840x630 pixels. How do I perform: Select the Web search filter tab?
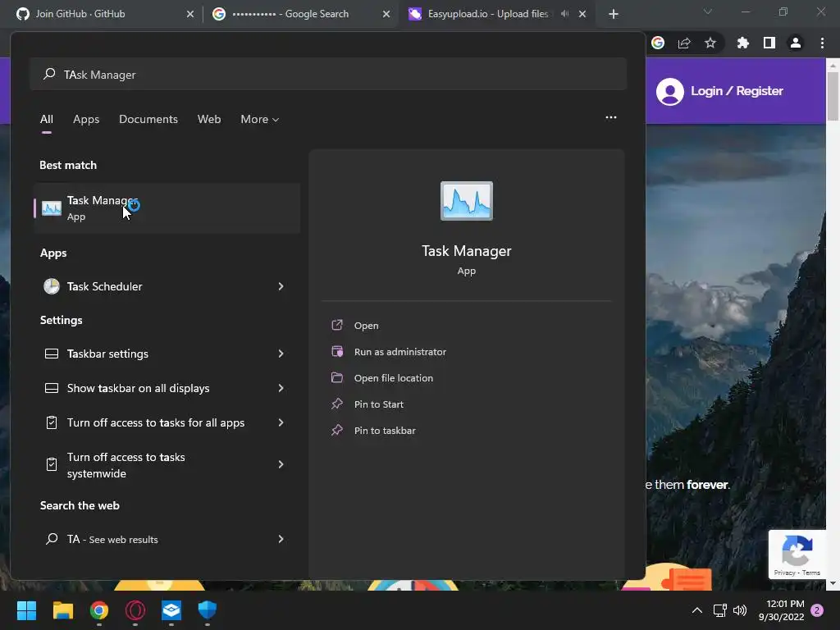point(209,120)
